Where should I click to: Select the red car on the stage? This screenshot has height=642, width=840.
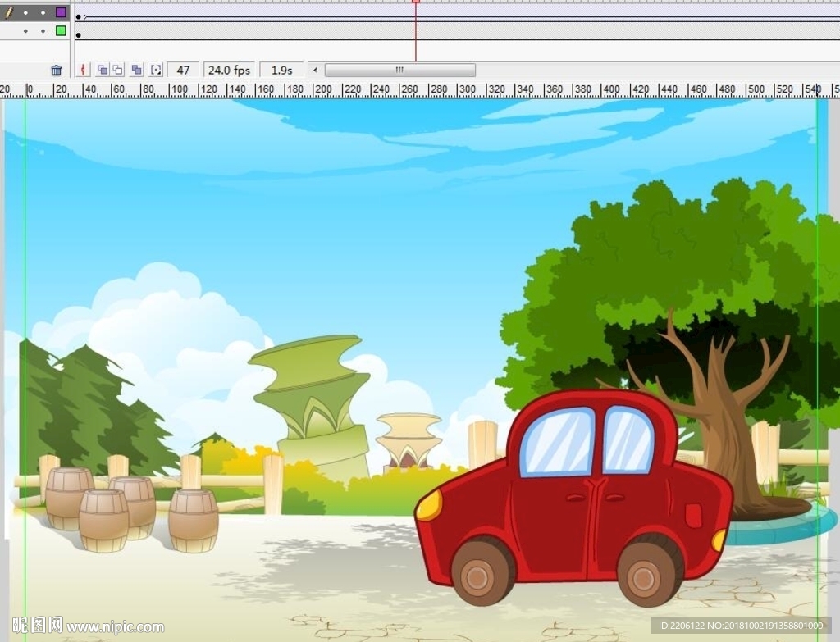coord(573,498)
